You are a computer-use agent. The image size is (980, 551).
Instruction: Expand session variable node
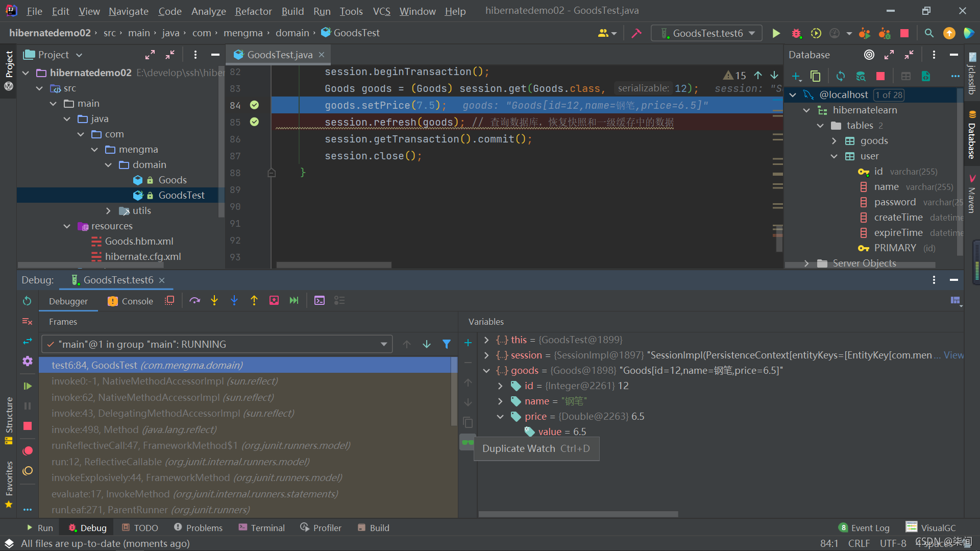coord(486,355)
